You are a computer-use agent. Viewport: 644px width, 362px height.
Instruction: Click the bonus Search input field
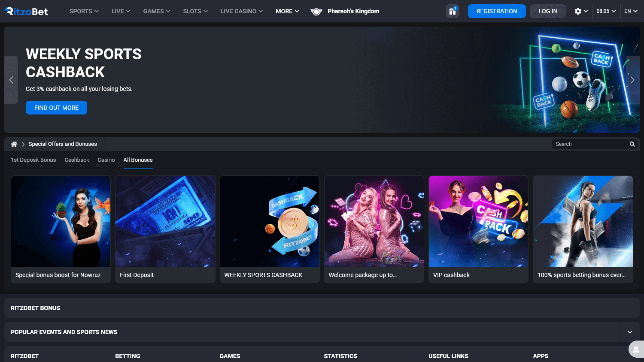[590, 144]
